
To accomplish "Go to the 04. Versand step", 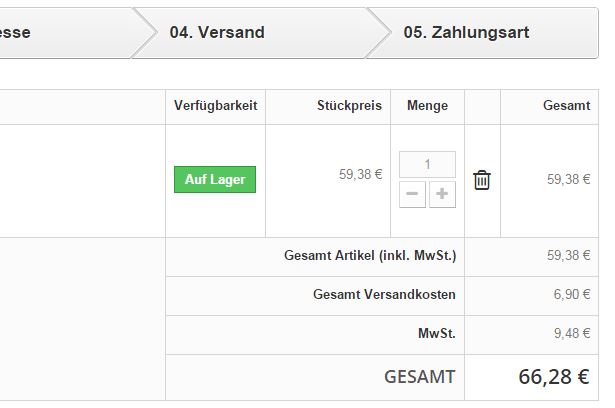I will [217, 32].
